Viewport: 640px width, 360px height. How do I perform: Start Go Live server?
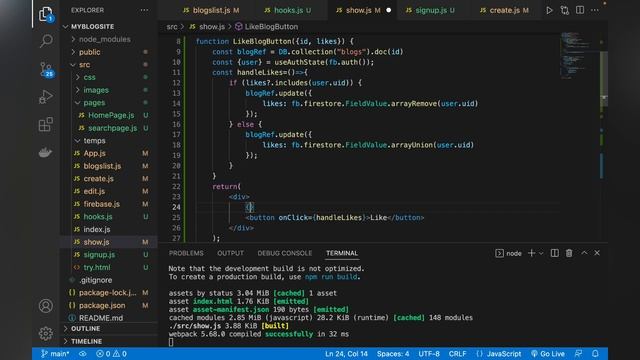pos(548,354)
